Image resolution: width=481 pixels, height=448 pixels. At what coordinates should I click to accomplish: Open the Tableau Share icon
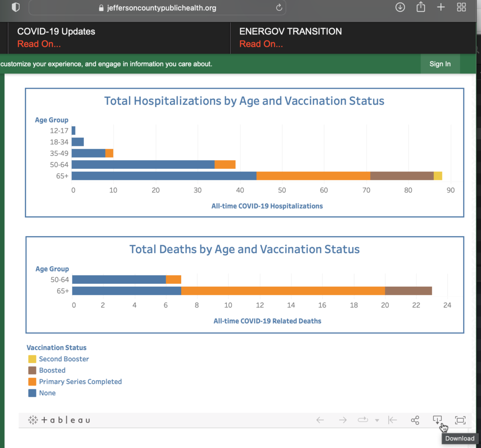(x=415, y=420)
